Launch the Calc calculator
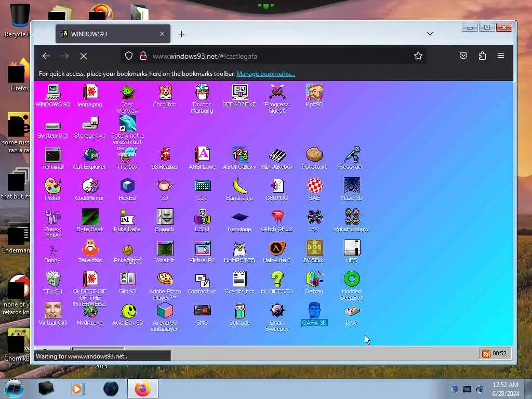 202,189
